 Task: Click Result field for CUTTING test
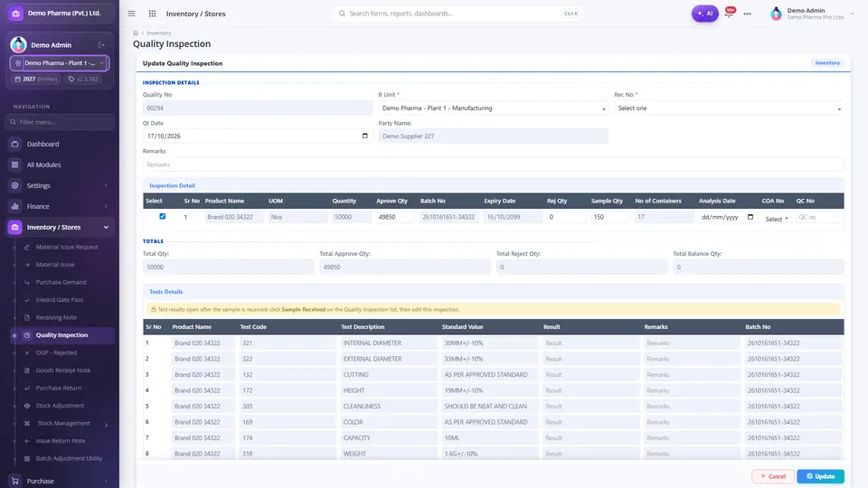point(590,374)
